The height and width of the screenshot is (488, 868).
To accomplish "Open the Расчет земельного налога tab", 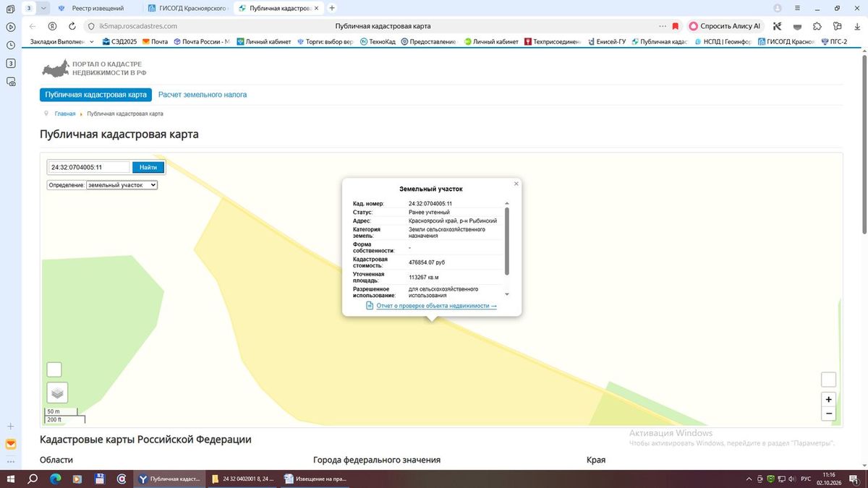I will click(203, 95).
